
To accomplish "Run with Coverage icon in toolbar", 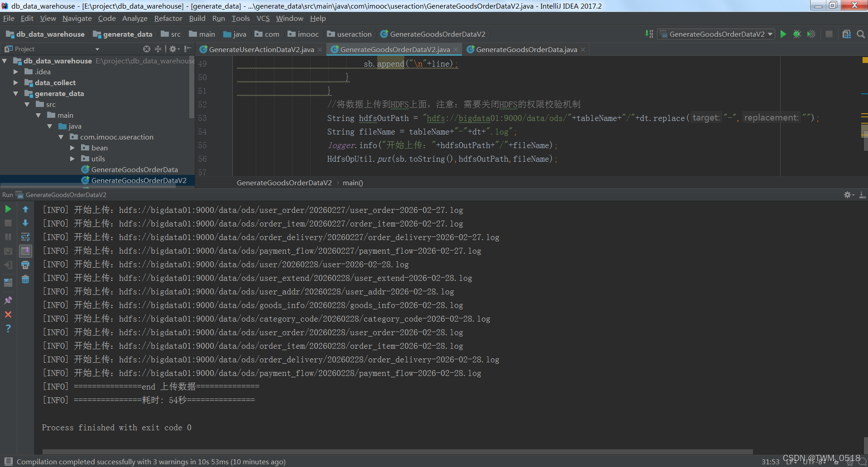I will [811, 34].
